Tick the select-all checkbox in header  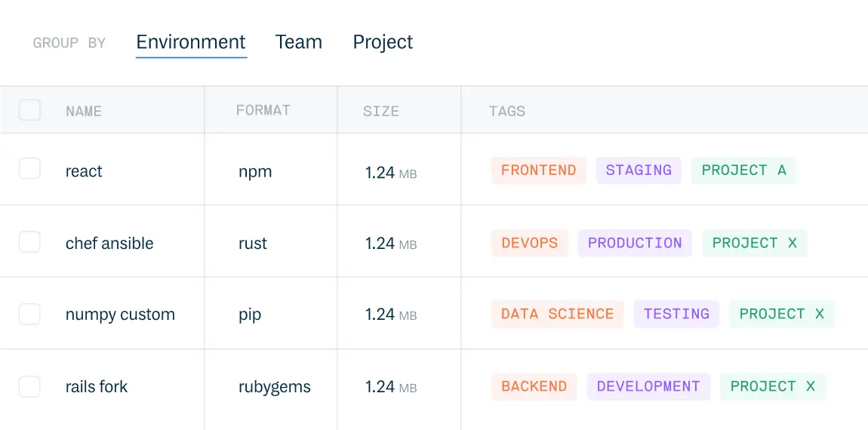[x=30, y=109]
